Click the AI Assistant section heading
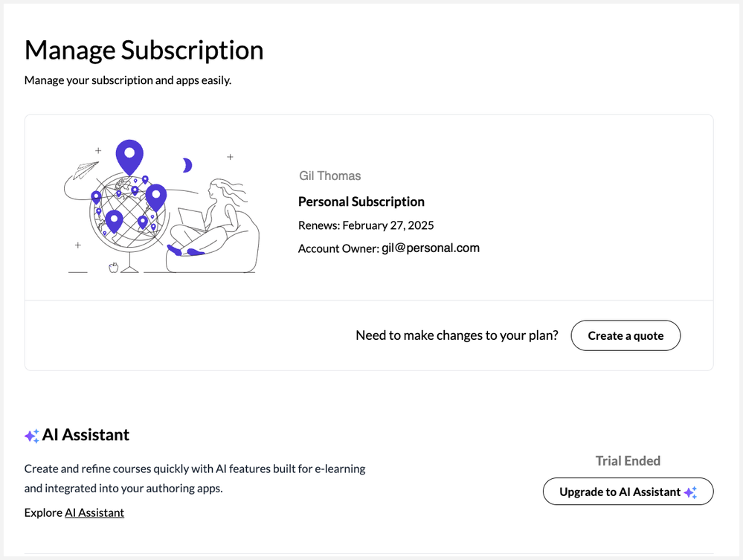 86,435
